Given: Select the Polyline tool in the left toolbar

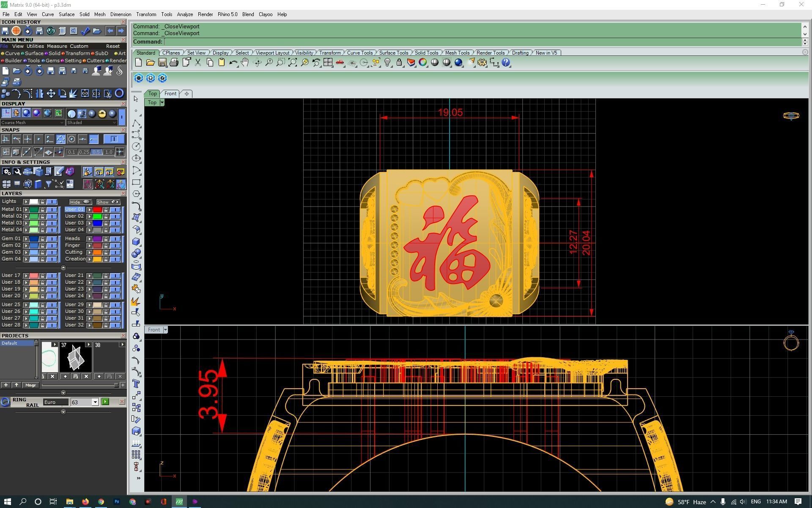Looking at the screenshot, I should point(136,123).
